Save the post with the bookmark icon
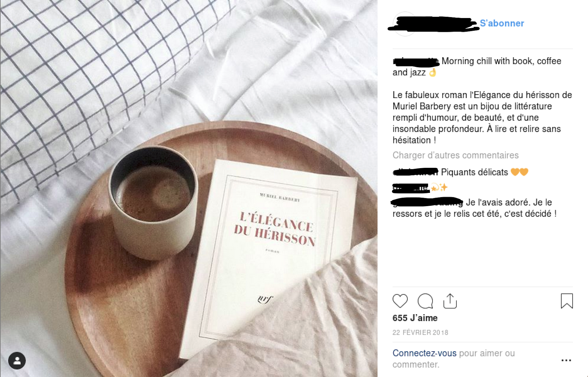Image resolution: width=588 pixels, height=377 pixels. click(x=567, y=301)
